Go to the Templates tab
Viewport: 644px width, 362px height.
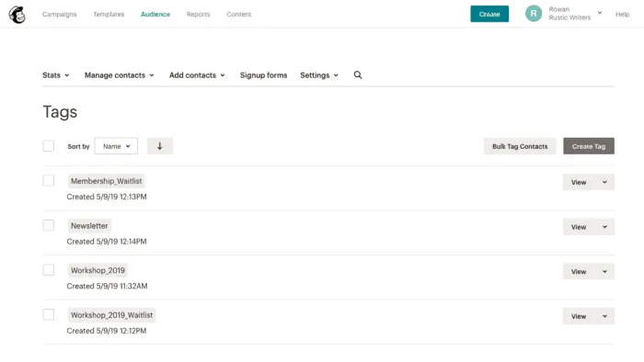109,14
